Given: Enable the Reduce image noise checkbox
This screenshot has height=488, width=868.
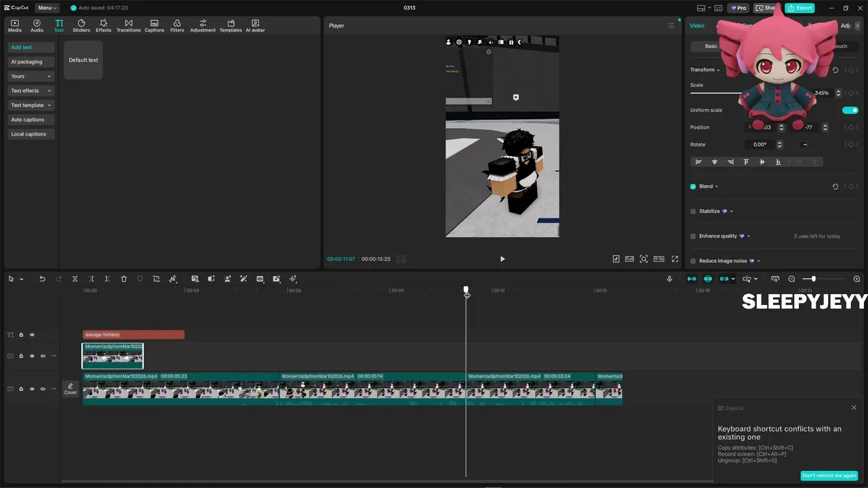Looking at the screenshot, I should click(693, 261).
